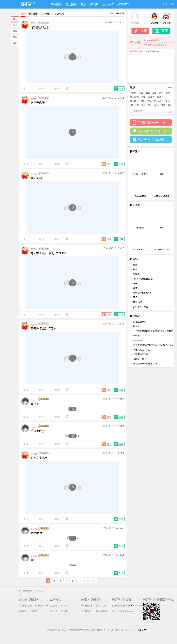This screenshot has width=177, height=644.
Task: Click the 下一页 pagination link
Action: pyautogui.click(x=82, y=581)
